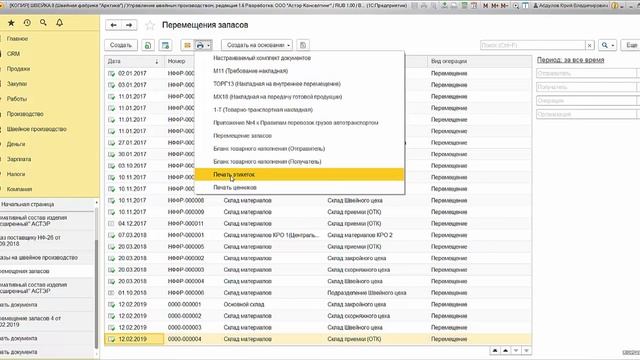Open the Швейное производство section
This screenshot has height=360, width=640.
tap(36, 129)
